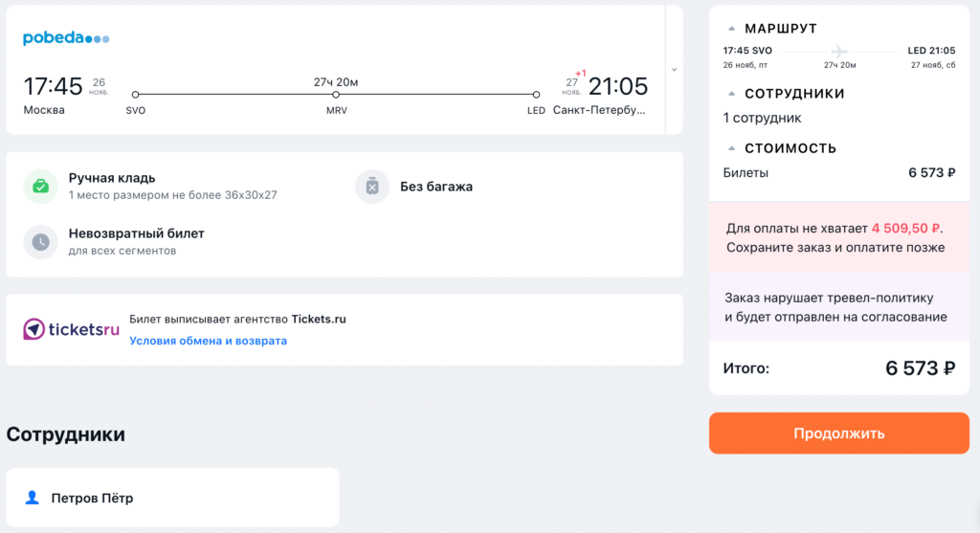Image resolution: width=980 pixels, height=533 pixels.
Task: Click the Pobeda airline logo
Action: tap(66, 38)
